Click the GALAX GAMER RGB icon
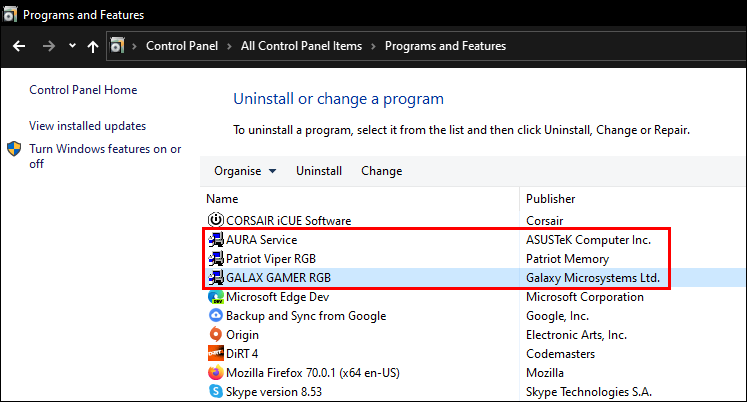Screen dimensions: 747x402 pyautogui.click(x=216, y=278)
